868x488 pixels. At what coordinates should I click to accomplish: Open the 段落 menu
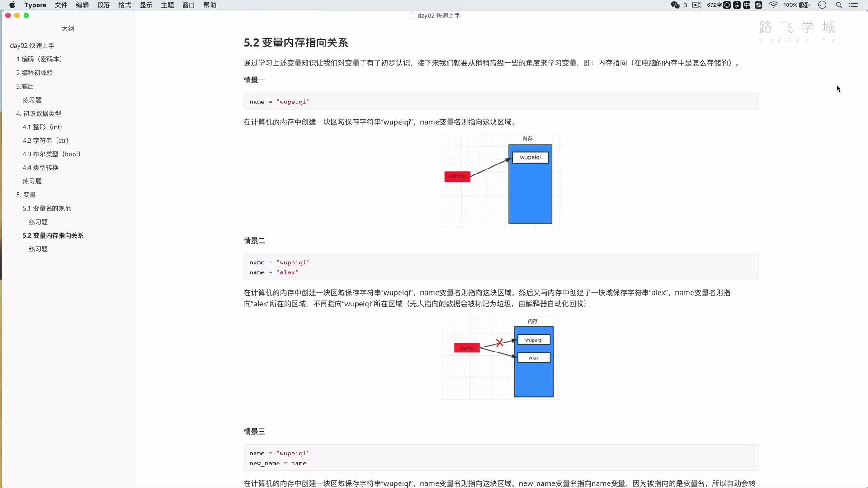coord(104,5)
